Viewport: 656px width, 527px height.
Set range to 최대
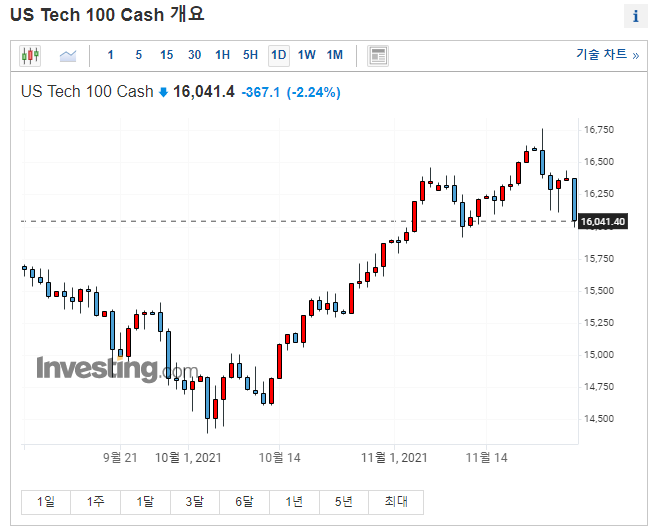[396, 502]
